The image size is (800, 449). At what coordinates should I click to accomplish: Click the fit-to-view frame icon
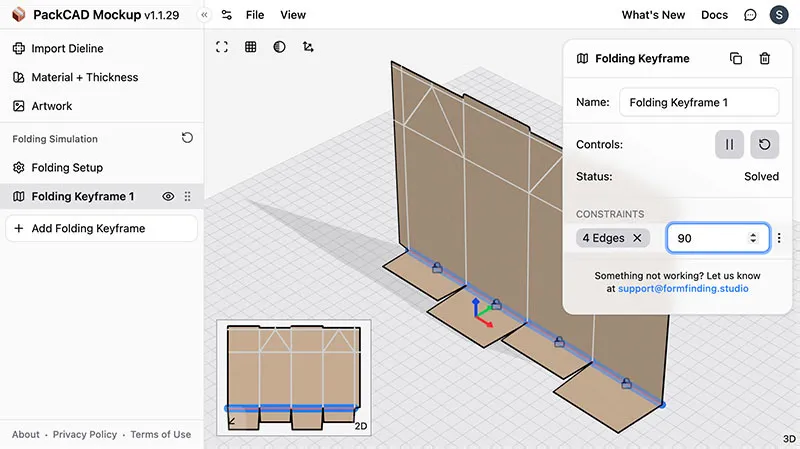(x=222, y=47)
